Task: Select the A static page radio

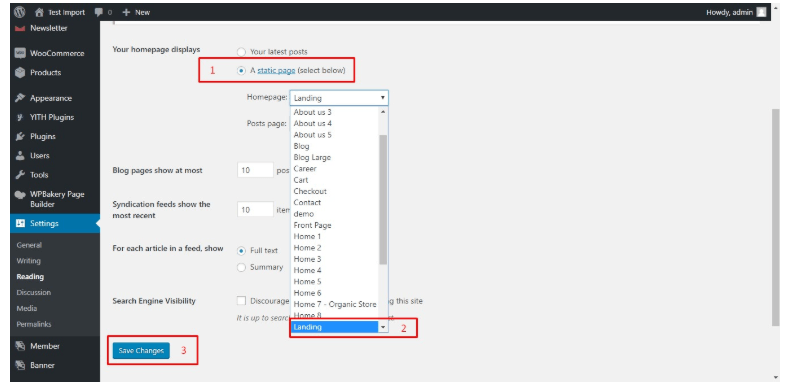Action: [241, 71]
